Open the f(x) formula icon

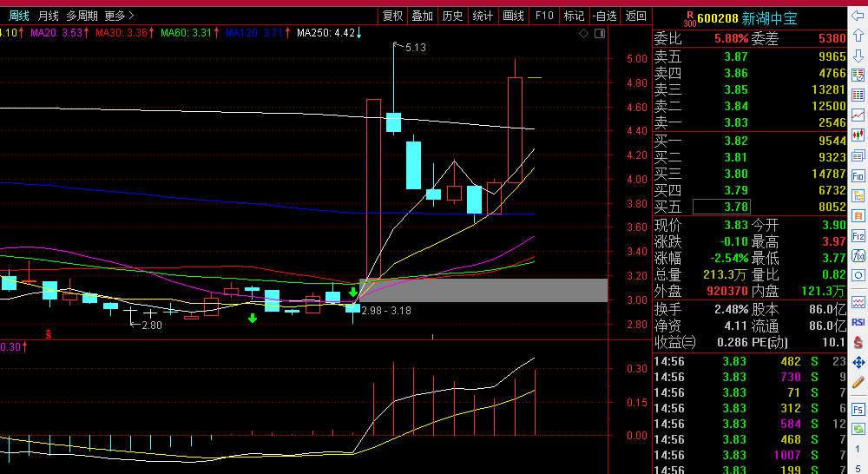coord(858,255)
